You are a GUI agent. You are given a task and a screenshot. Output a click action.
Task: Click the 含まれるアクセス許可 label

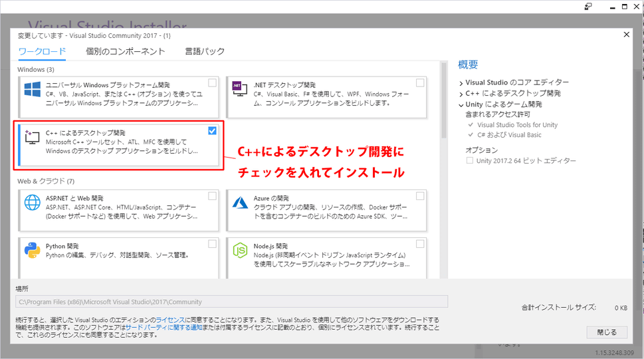pyautogui.click(x=498, y=114)
